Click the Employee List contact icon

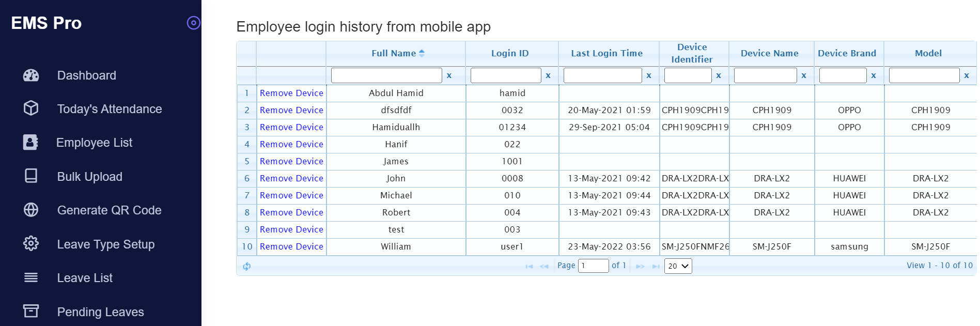pos(30,142)
